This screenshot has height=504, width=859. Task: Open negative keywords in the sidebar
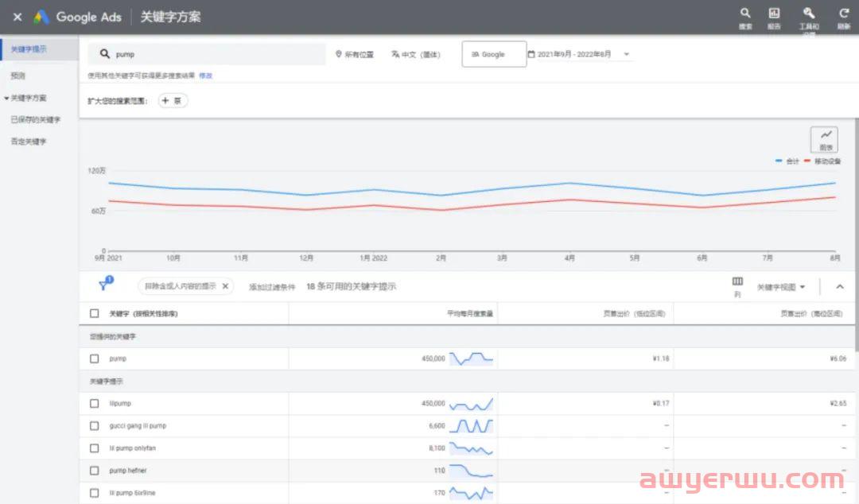coord(29,142)
